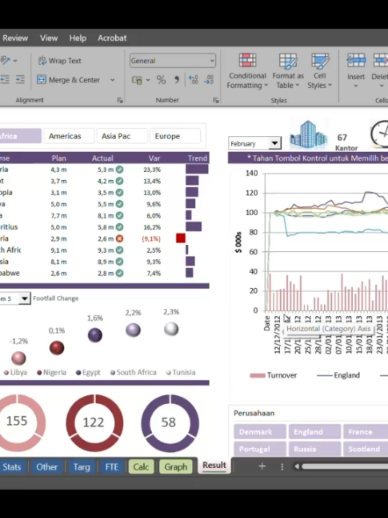
Task: Click Decrease Decimal icon
Action: click(209, 80)
